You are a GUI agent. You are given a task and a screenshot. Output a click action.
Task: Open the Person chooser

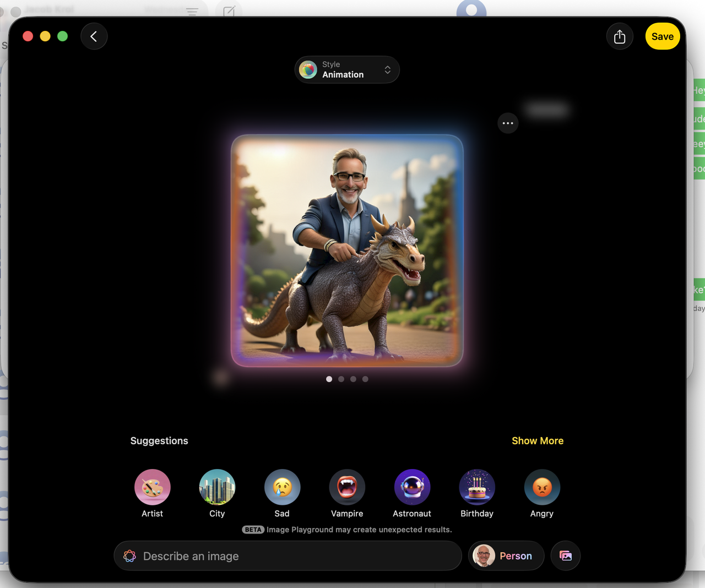(x=506, y=556)
